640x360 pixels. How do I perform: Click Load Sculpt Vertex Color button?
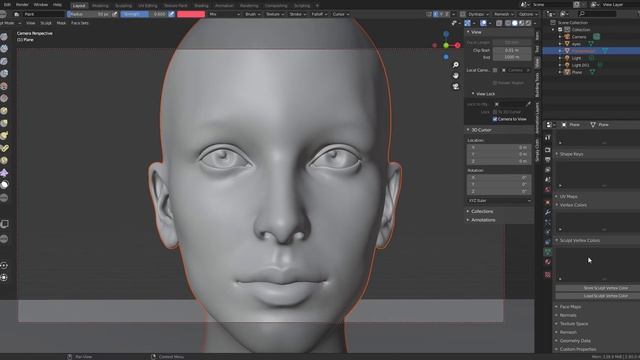[x=605, y=296]
